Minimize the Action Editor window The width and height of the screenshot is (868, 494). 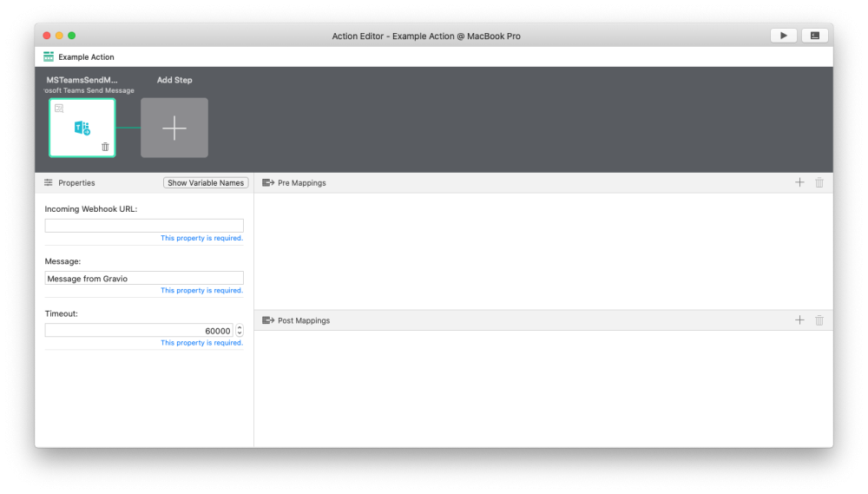(59, 36)
